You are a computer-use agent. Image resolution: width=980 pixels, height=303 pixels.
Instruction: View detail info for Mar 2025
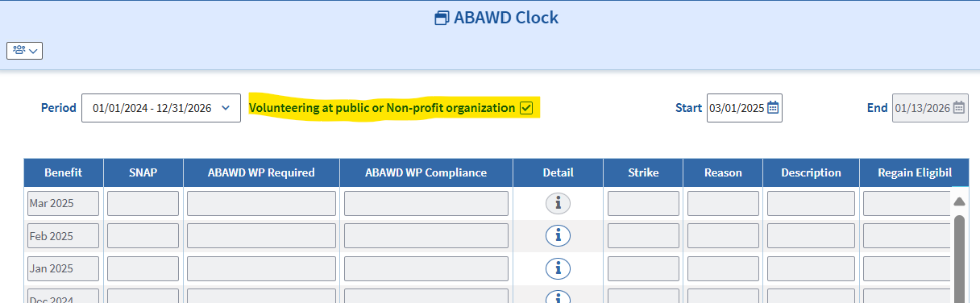point(558,204)
